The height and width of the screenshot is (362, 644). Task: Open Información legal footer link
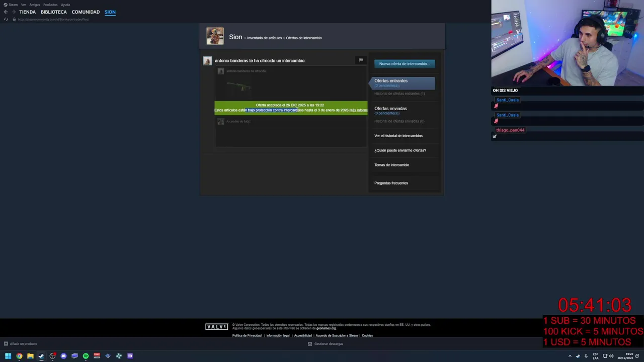pos(278,335)
